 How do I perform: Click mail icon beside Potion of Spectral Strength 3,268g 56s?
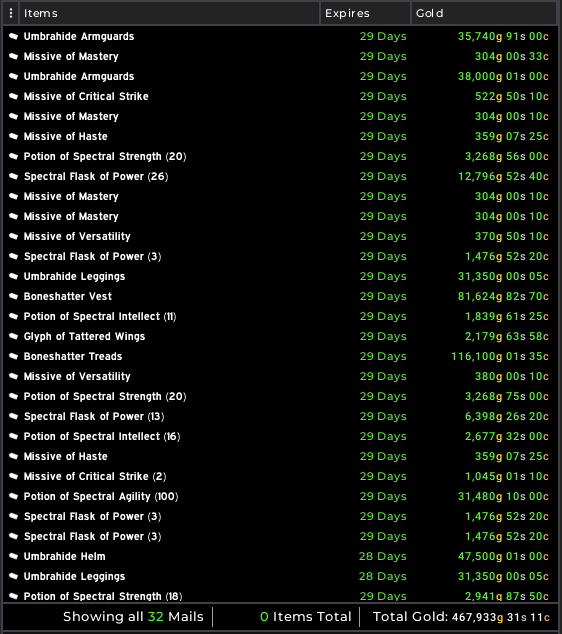point(13,156)
